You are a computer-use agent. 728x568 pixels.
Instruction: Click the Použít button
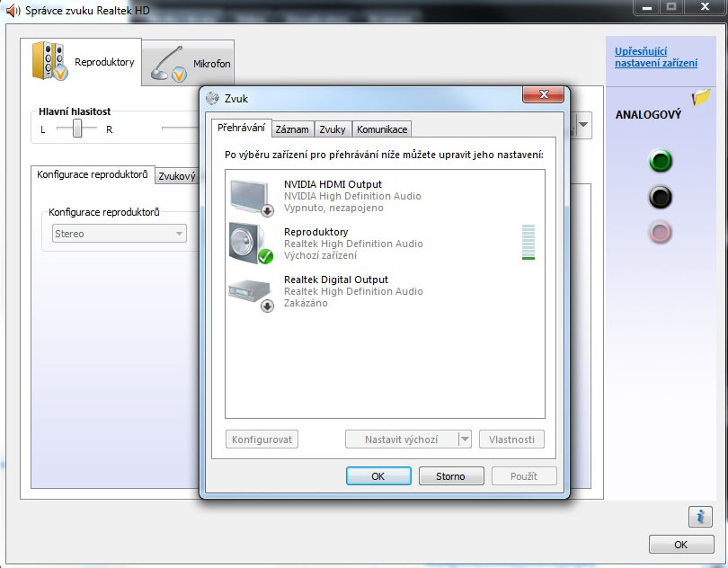click(x=524, y=476)
